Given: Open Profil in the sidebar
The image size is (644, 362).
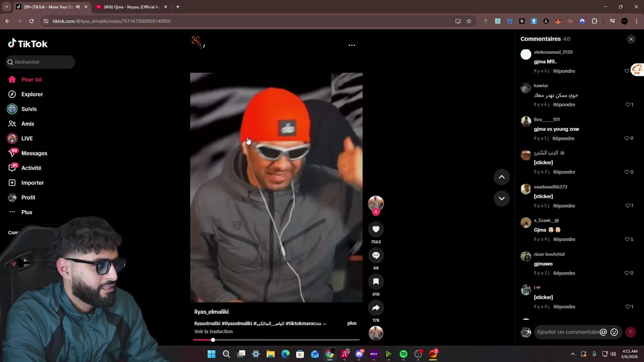Looking at the screenshot, I should [x=28, y=198].
